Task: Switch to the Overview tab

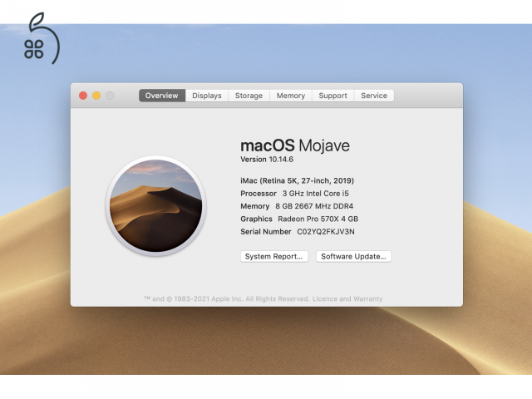Action: pos(162,96)
